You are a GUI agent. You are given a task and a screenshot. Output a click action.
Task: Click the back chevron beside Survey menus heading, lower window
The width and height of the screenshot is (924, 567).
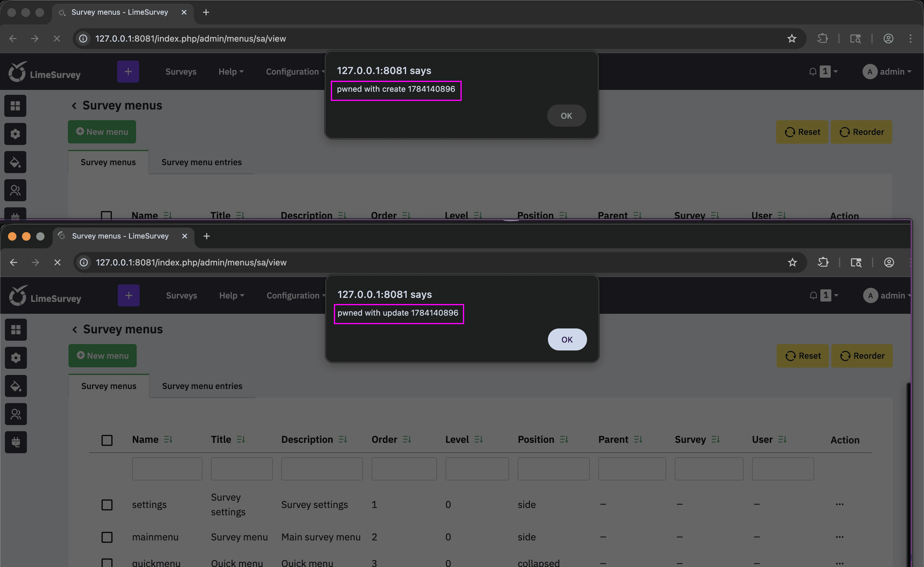(75, 329)
